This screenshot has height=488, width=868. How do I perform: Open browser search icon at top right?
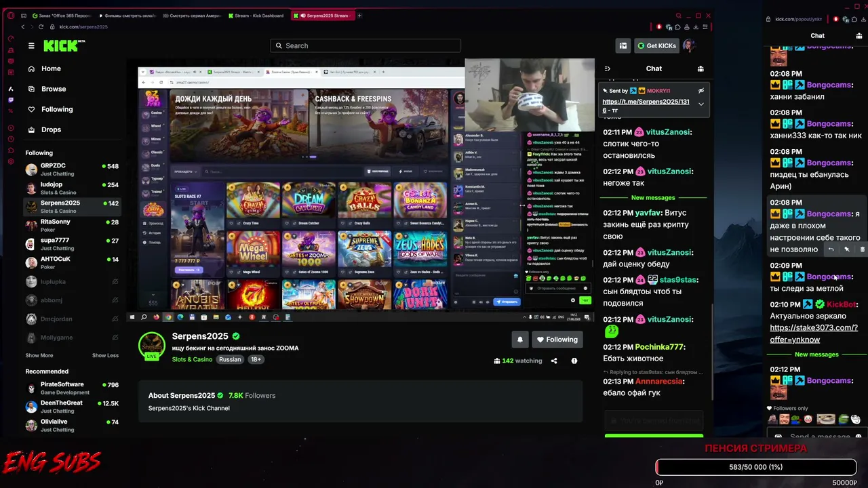click(679, 16)
